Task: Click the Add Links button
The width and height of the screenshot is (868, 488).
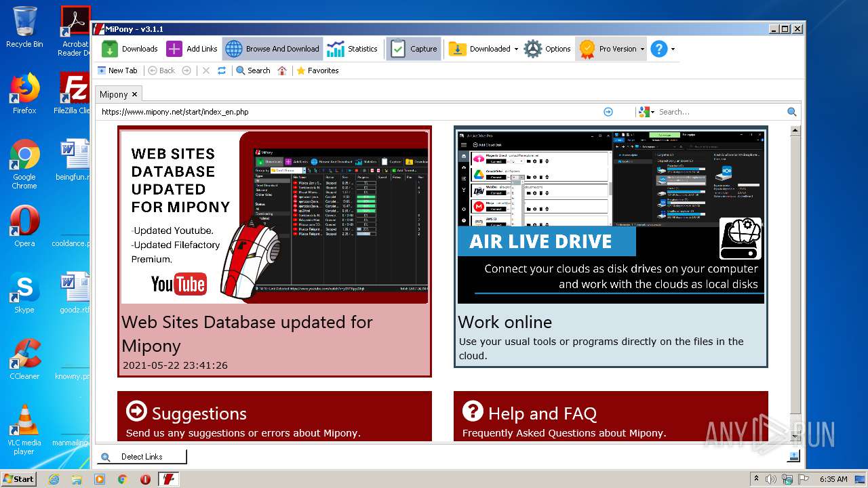Action: click(192, 49)
